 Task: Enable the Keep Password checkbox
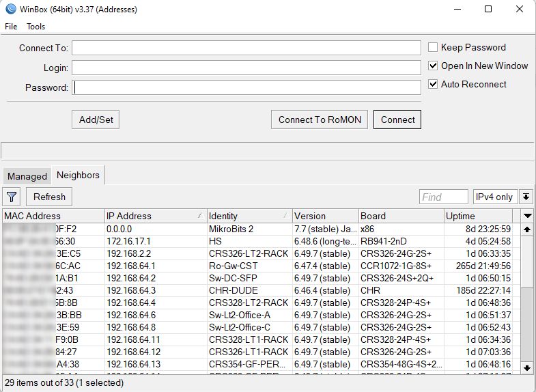(x=433, y=47)
